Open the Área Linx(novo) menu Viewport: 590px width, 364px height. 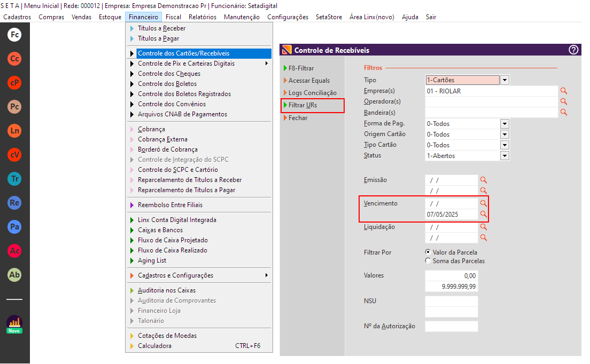[372, 17]
